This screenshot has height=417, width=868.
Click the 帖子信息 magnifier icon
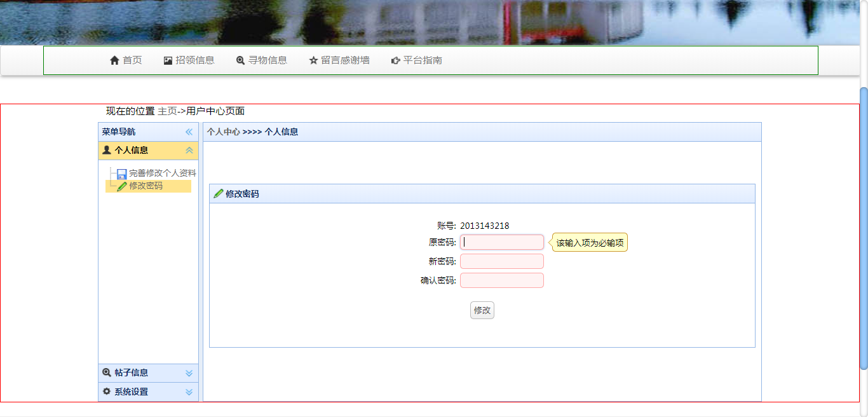(x=107, y=373)
